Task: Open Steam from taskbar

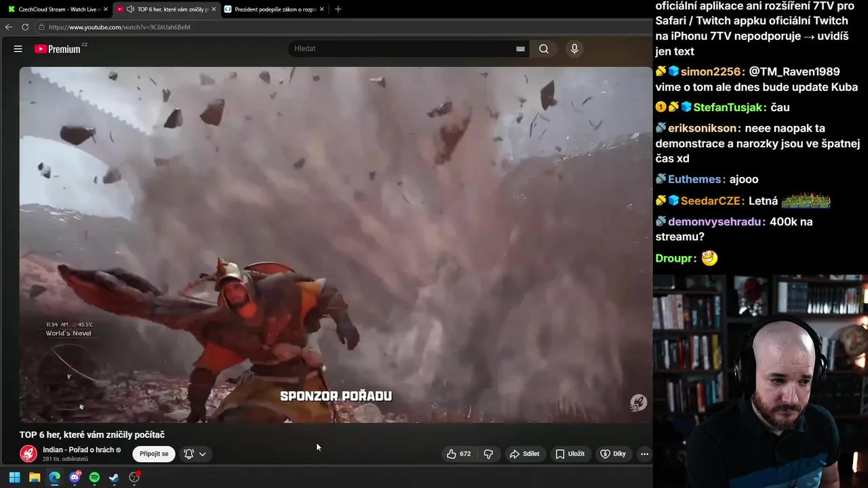Action: coord(114,477)
